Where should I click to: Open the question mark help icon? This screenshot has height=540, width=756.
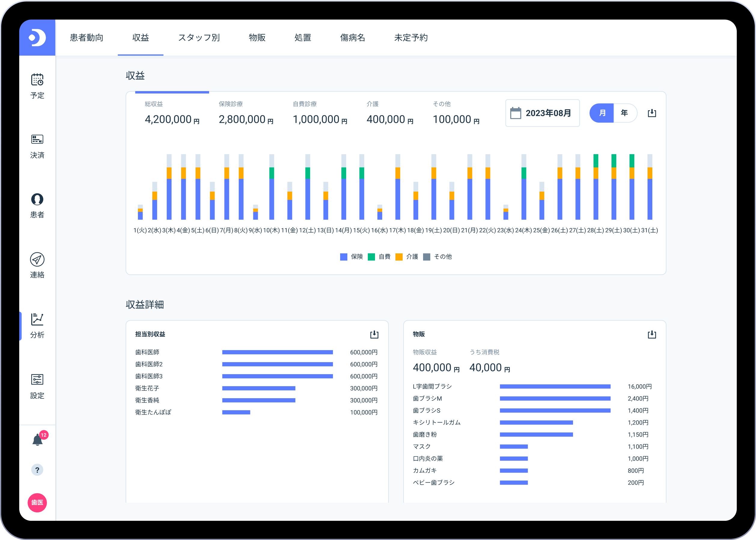point(37,470)
